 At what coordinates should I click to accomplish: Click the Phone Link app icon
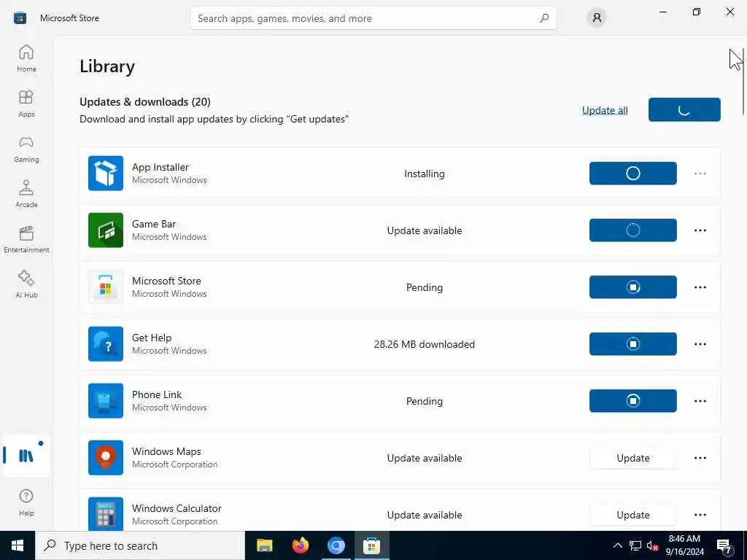106,401
